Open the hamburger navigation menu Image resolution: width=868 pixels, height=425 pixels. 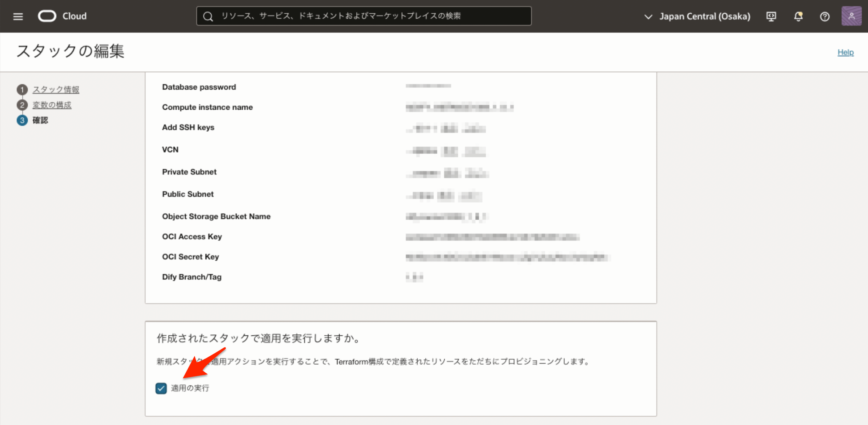pos(18,16)
